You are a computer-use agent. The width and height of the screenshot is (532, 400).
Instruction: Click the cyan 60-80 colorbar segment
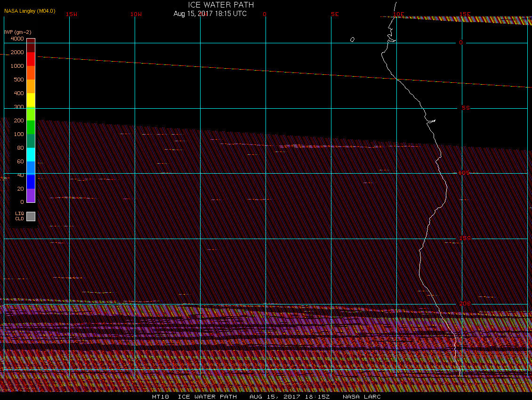31,155
